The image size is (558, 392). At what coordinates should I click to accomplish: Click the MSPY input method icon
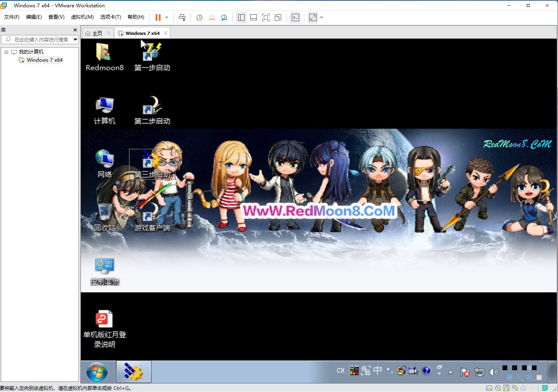(354, 370)
